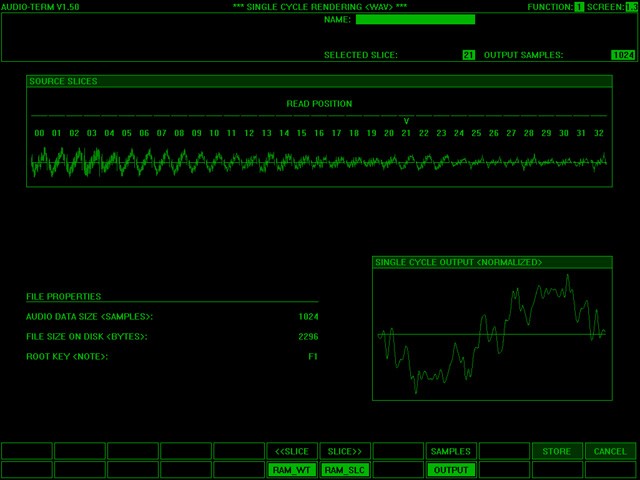
Task: Select source slice 15
Action: point(301,133)
